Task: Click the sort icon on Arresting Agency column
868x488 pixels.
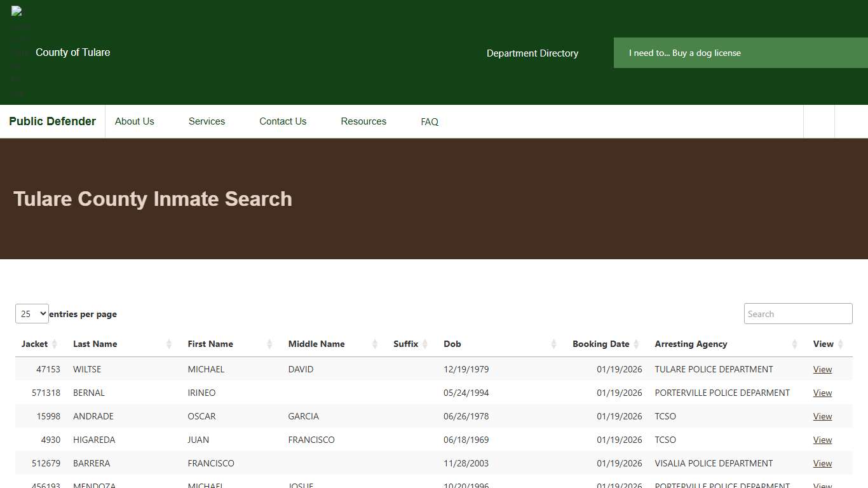Action: [794, 344]
